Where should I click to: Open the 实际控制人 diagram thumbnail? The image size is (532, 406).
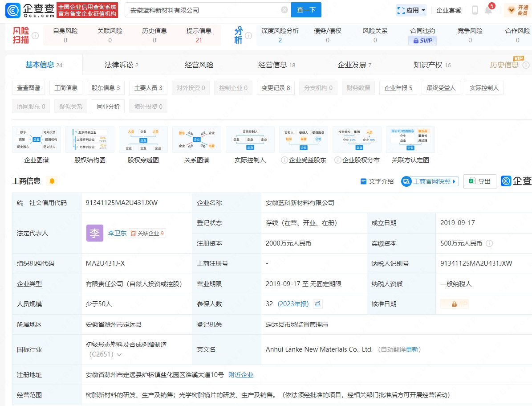pos(250,139)
